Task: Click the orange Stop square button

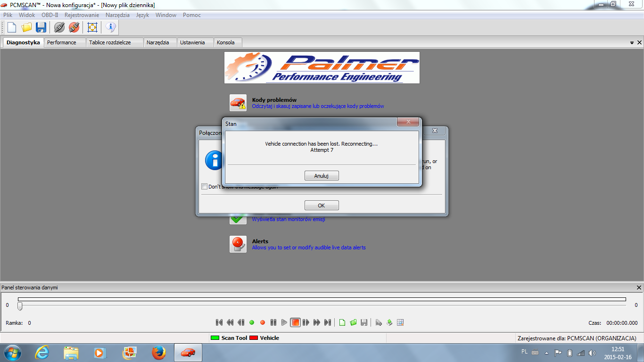Action: (295, 322)
